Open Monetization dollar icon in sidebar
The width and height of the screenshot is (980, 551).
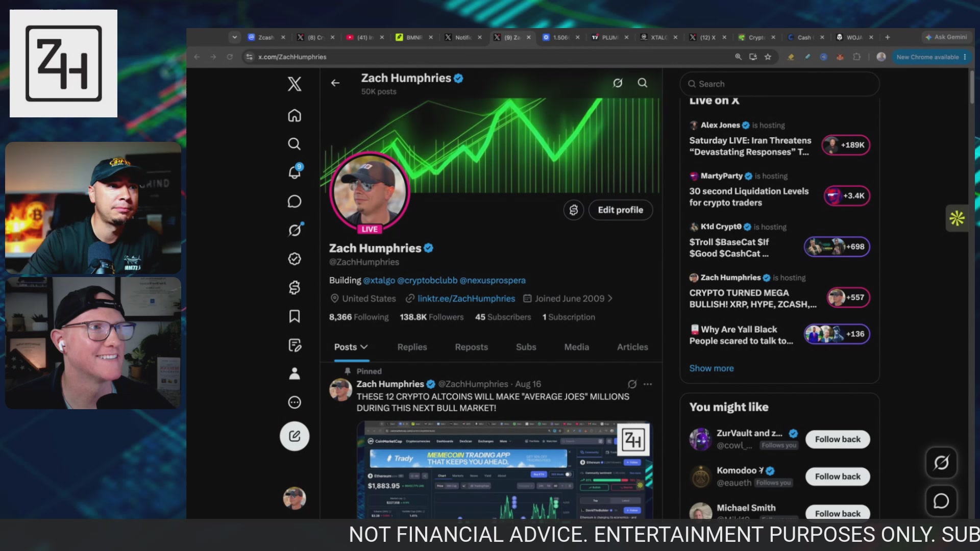click(295, 288)
